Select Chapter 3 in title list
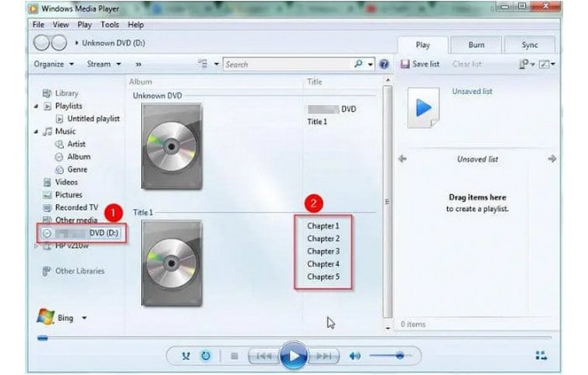588x375 pixels. [x=323, y=251]
